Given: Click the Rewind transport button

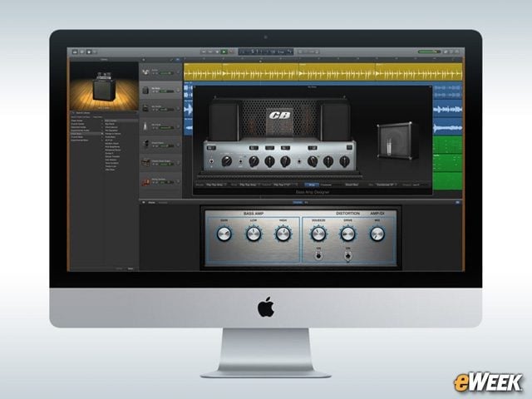Looking at the screenshot, I should [204, 52].
